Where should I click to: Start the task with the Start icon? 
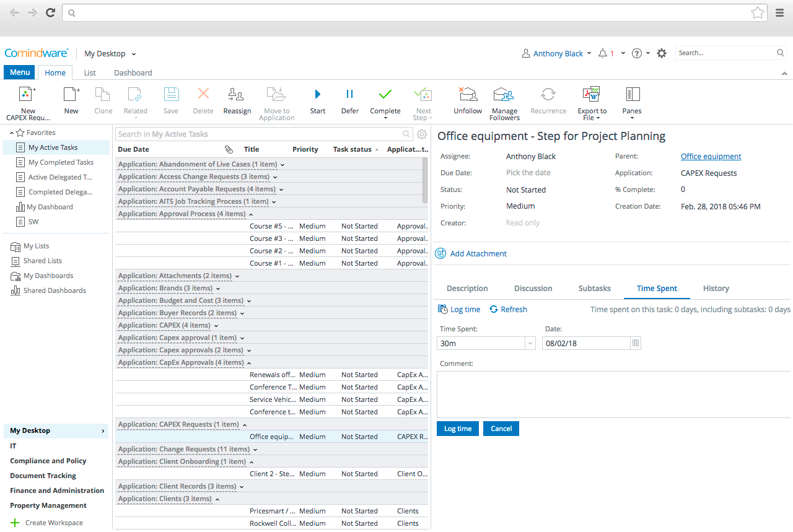point(317,95)
